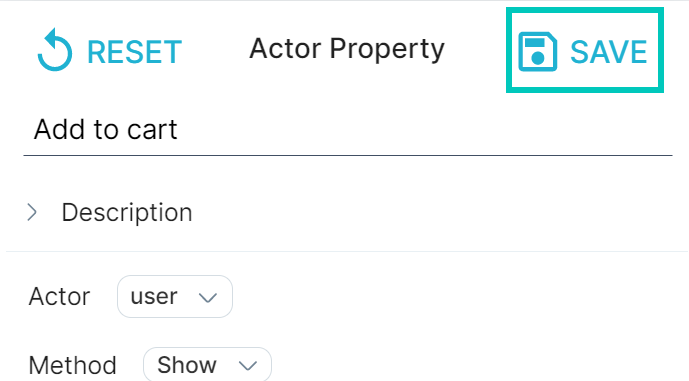The image size is (689, 381).
Task: Click the Actor Property panel title
Action: pyautogui.click(x=347, y=49)
